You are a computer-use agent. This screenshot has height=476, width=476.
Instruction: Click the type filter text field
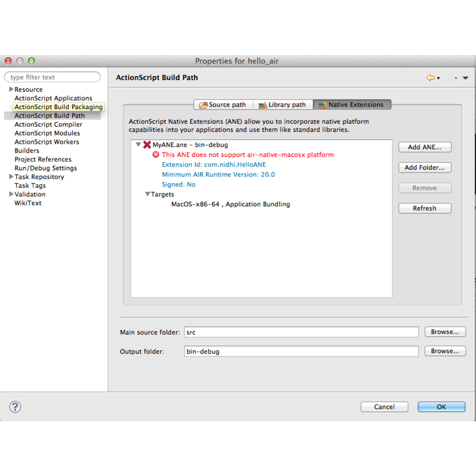52,77
